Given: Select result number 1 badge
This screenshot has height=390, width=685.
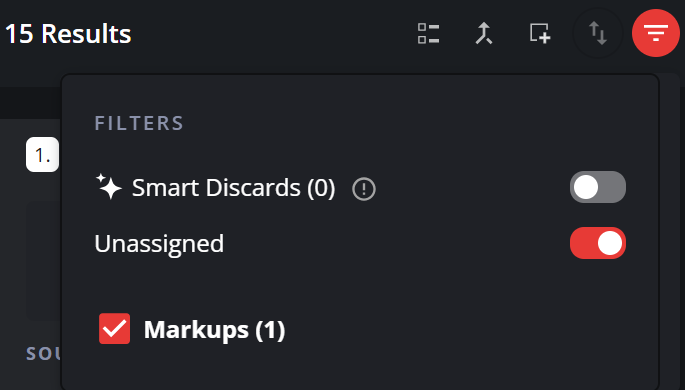Looking at the screenshot, I should [42, 155].
